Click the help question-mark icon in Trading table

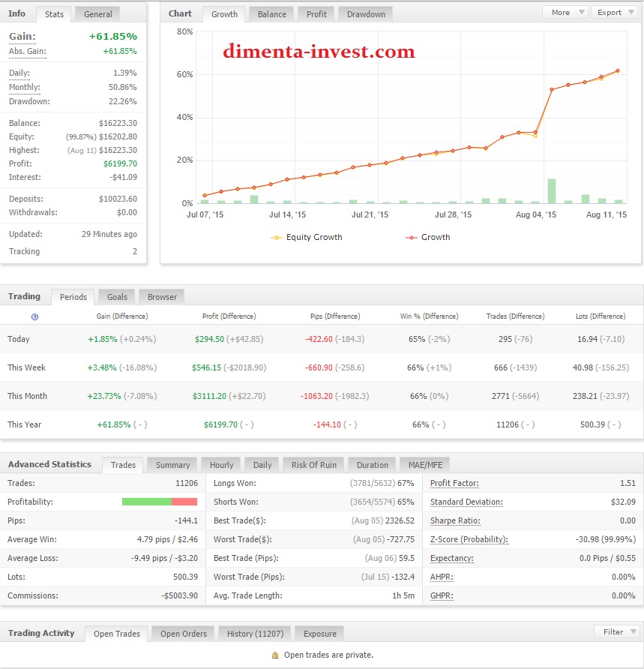pyautogui.click(x=35, y=316)
